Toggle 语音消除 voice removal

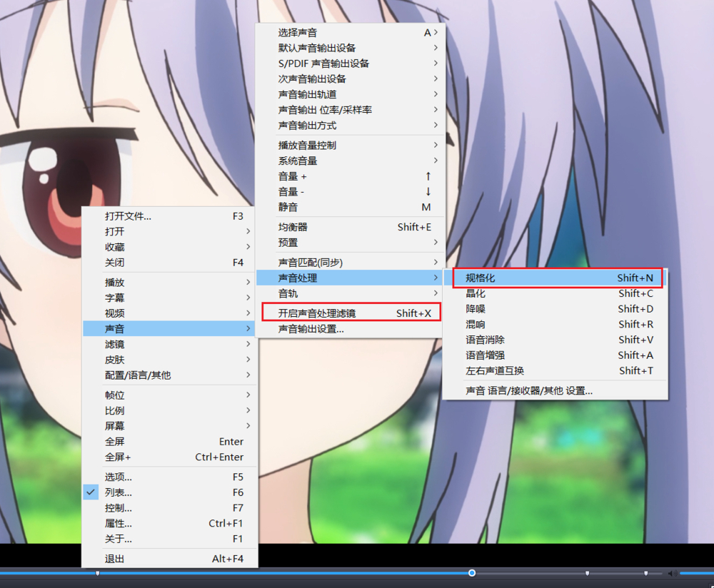click(x=555, y=340)
